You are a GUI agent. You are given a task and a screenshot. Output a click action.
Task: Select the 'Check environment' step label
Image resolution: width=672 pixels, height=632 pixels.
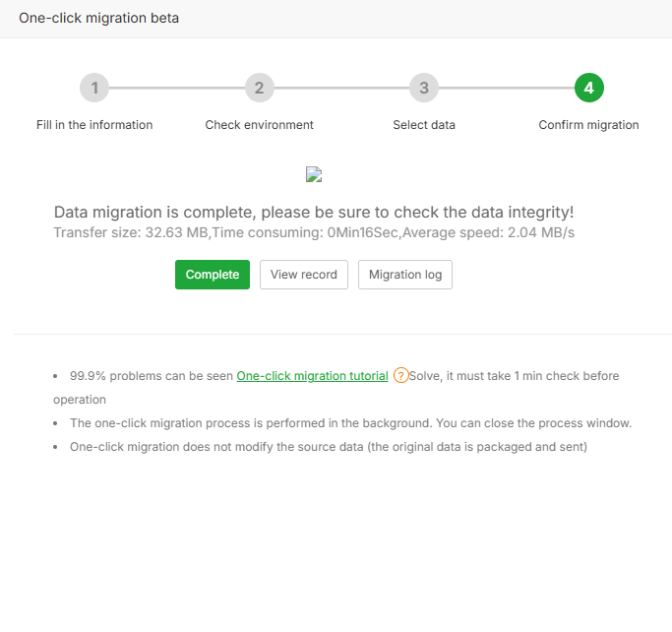pyautogui.click(x=259, y=125)
